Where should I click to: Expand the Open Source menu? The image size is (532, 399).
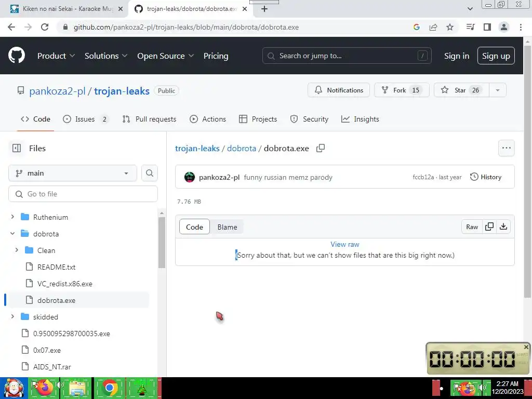[x=166, y=56]
